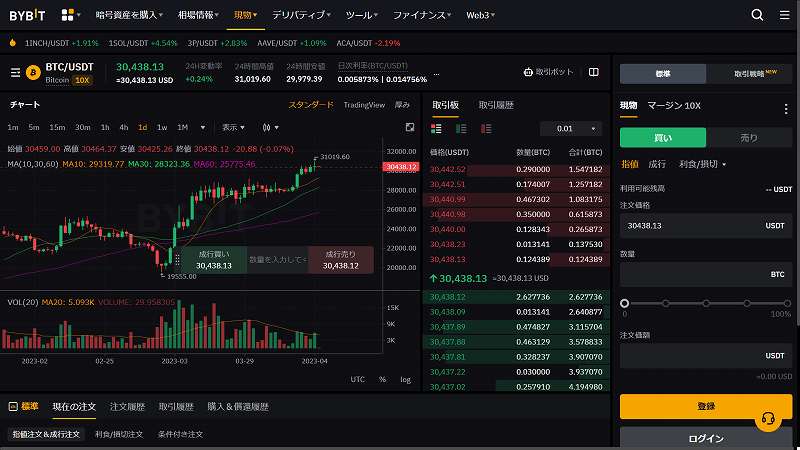The image size is (800, 450).
Task: Select the Sell toggle
Action: [749, 138]
